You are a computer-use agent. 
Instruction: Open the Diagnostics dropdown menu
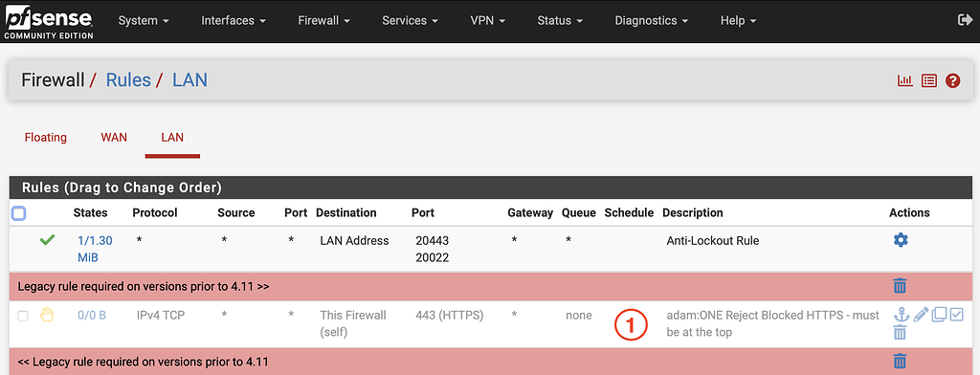(x=651, y=21)
